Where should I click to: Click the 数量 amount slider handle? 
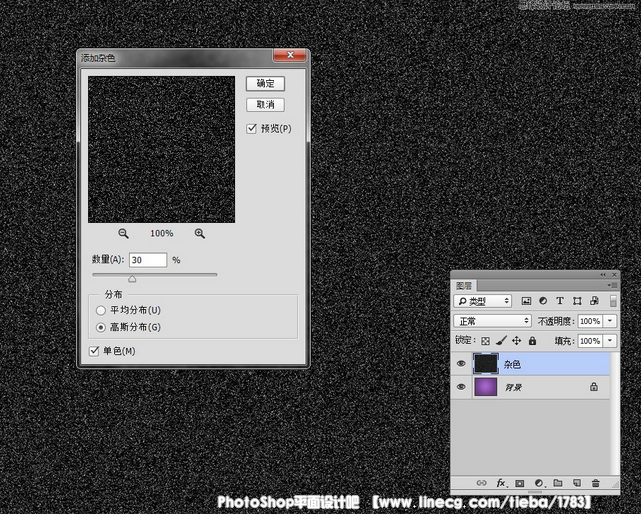tap(132, 279)
